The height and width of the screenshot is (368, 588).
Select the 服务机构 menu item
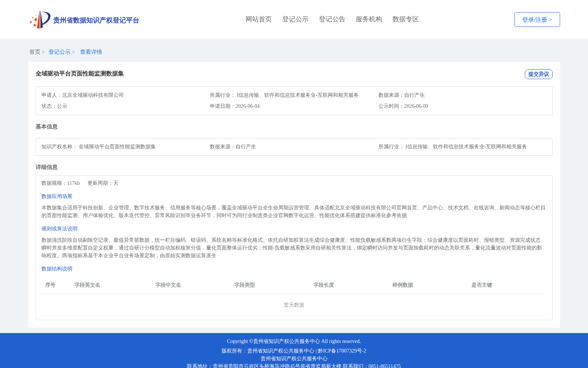click(x=369, y=19)
